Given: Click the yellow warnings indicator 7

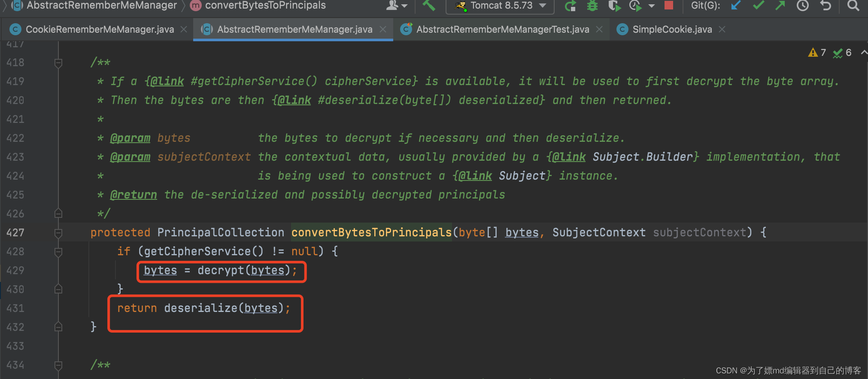Looking at the screenshot, I should coord(817,52).
